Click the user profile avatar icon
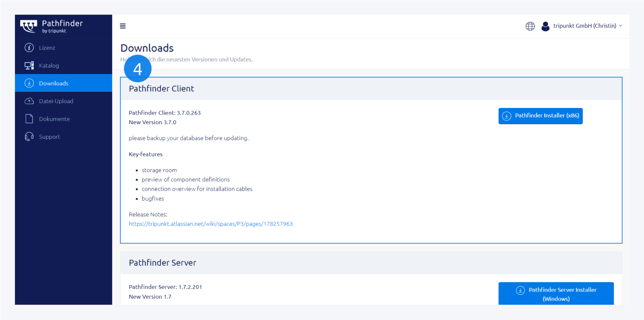 [545, 26]
